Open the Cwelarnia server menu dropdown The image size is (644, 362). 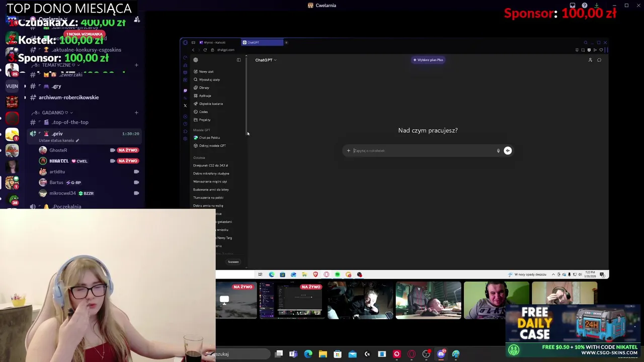[x=53, y=19]
